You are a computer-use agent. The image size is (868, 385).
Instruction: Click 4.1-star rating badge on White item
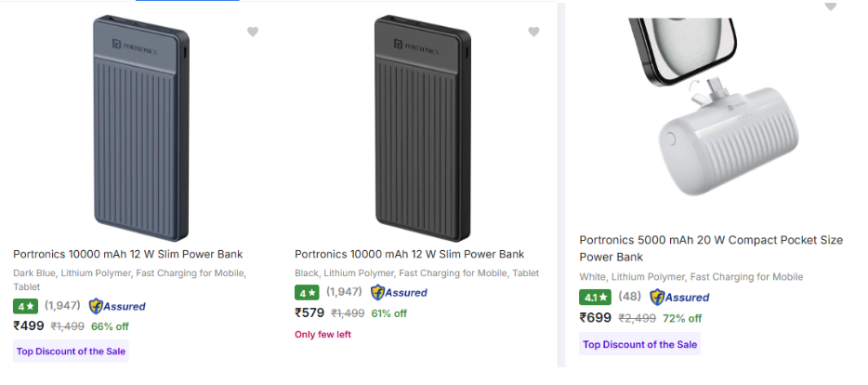[x=595, y=298]
